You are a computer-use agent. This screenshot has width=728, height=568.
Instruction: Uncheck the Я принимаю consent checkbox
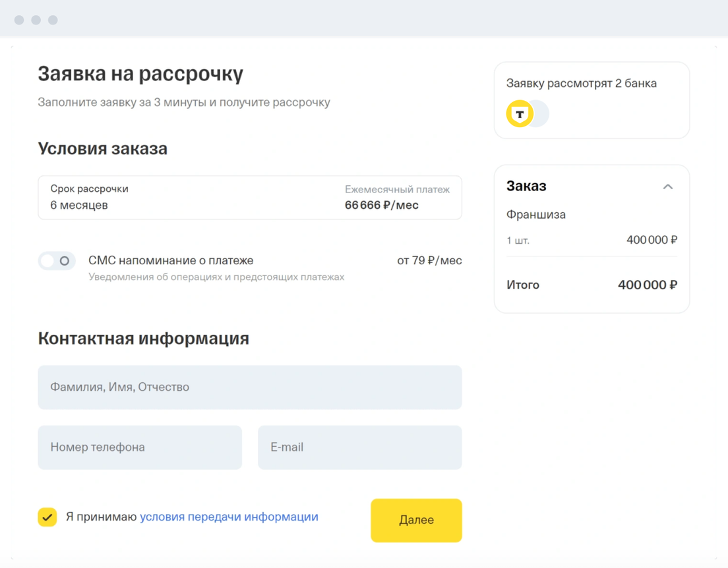click(47, 517)
